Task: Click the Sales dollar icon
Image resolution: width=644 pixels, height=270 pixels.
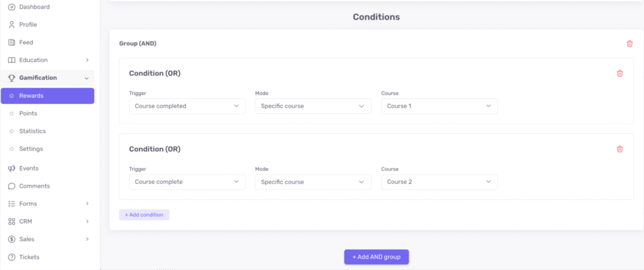Action: [12, 239]
